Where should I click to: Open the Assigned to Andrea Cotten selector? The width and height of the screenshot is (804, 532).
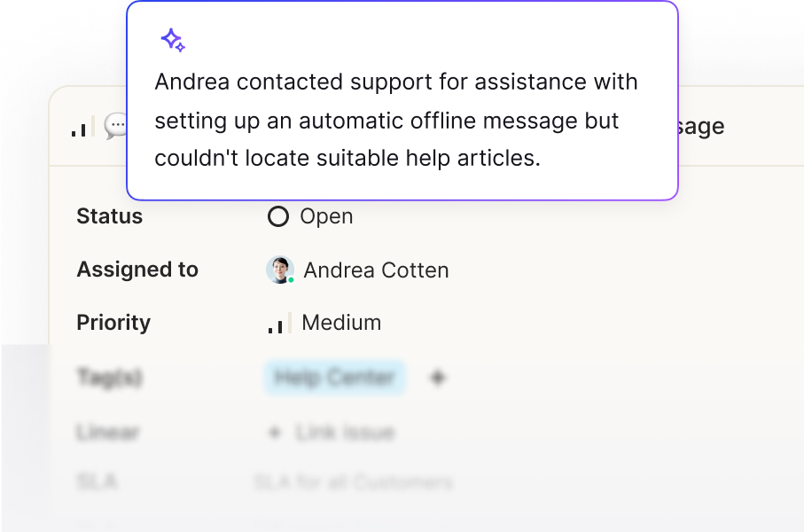[357, 270]
